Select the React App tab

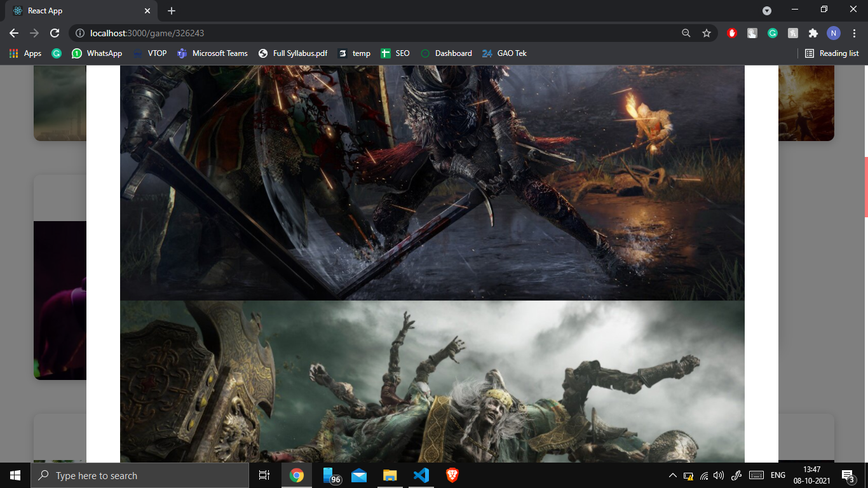click(81, 11)
